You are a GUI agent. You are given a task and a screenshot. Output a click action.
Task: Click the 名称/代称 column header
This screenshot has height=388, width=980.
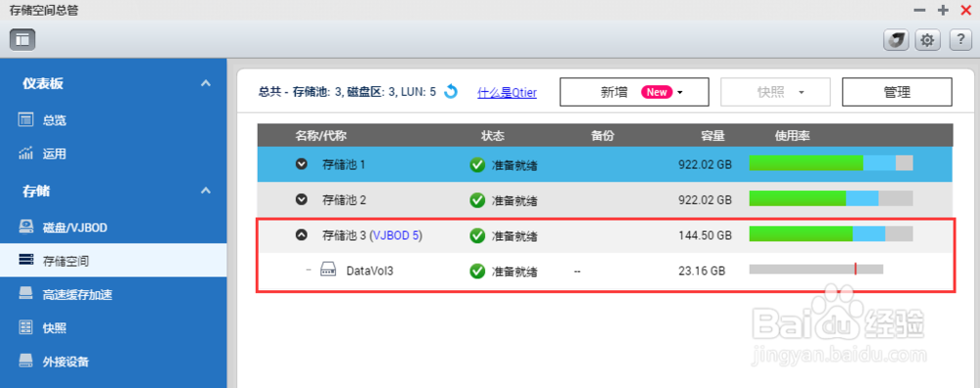[321, 135]
